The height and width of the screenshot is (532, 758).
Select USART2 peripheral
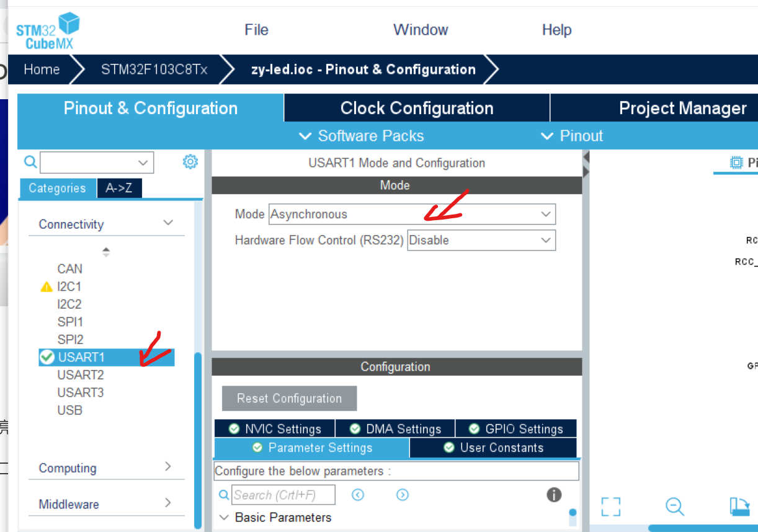81,375
